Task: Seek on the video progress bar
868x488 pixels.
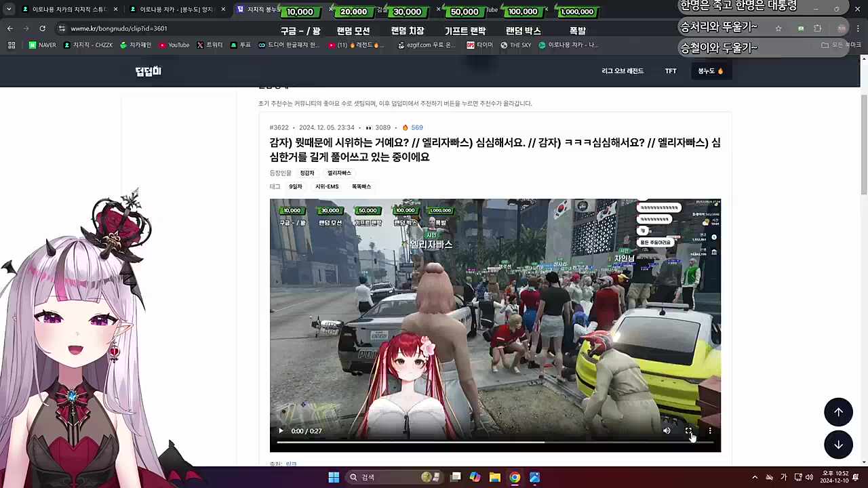Action: click(495, 443)
